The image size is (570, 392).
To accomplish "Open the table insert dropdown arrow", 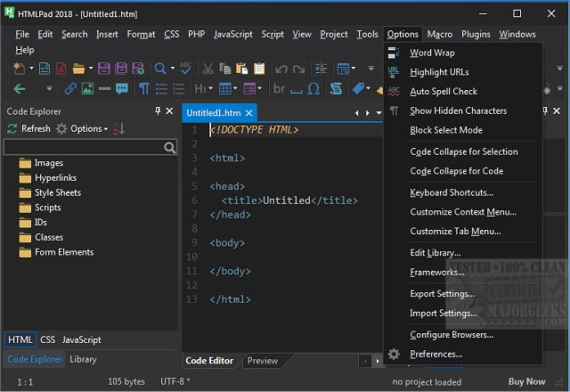I will pos(237,89).
